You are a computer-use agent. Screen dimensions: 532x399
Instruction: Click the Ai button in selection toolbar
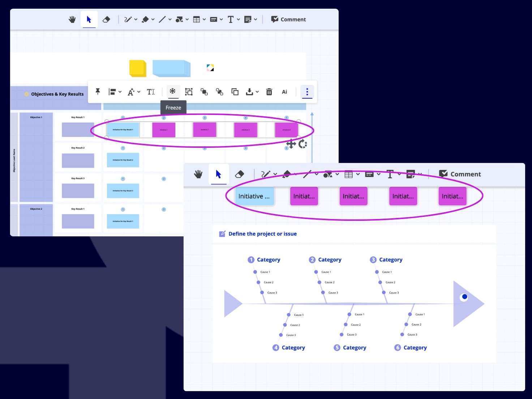pyautogui.click(x=284, y=92)
